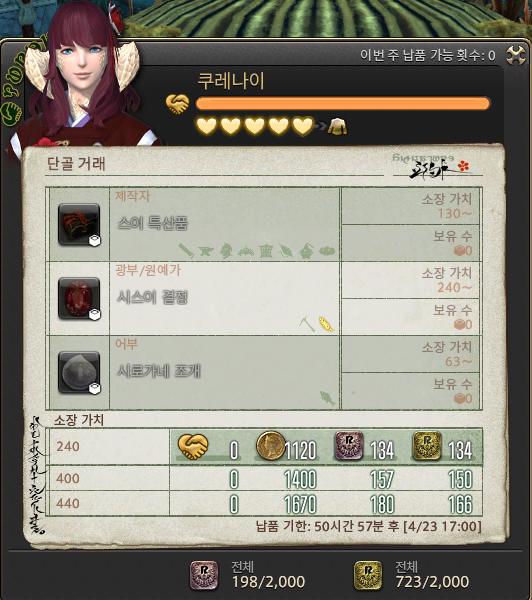Select the 시로가네 조개 shell icon

coord(79,372)
